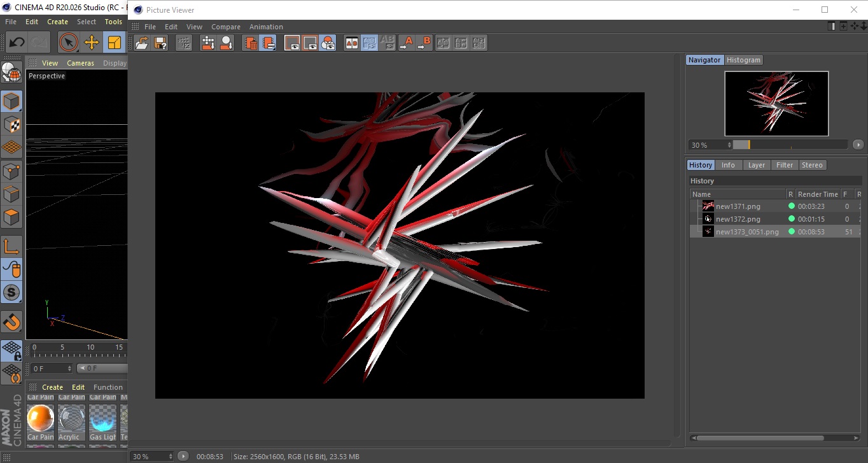Select the Move tool
Viewport: 868px width, 463px height.
[92, 43]
